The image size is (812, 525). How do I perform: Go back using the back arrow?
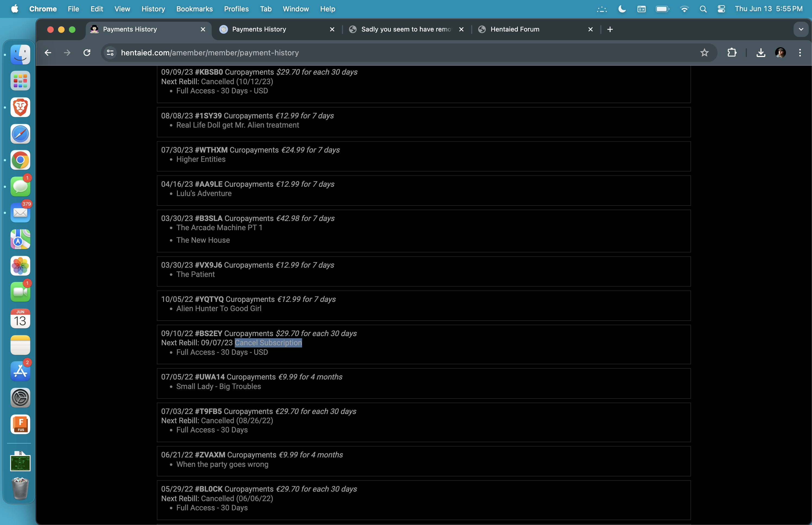(48, 52)
